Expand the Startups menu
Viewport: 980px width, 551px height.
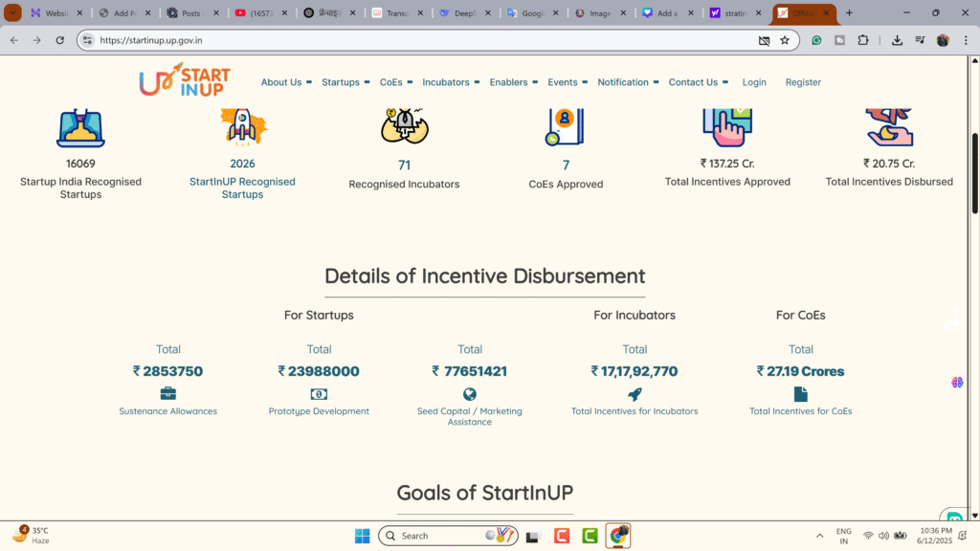[x=345, y=82]
